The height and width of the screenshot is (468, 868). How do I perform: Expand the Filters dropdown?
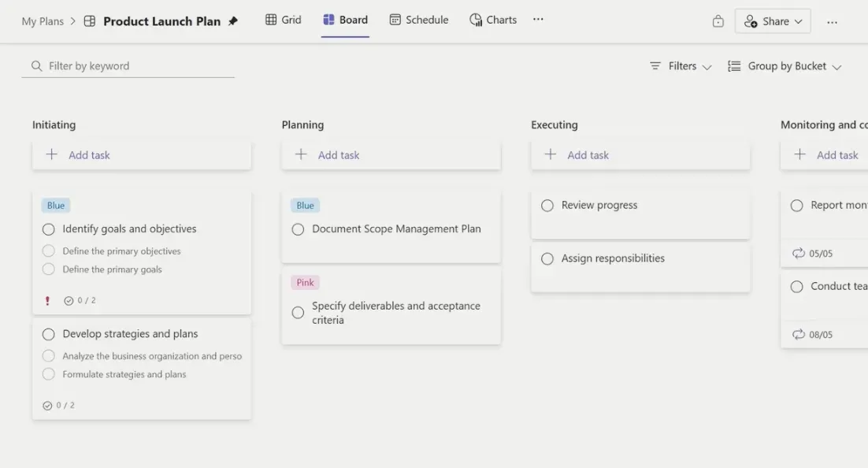681,66
